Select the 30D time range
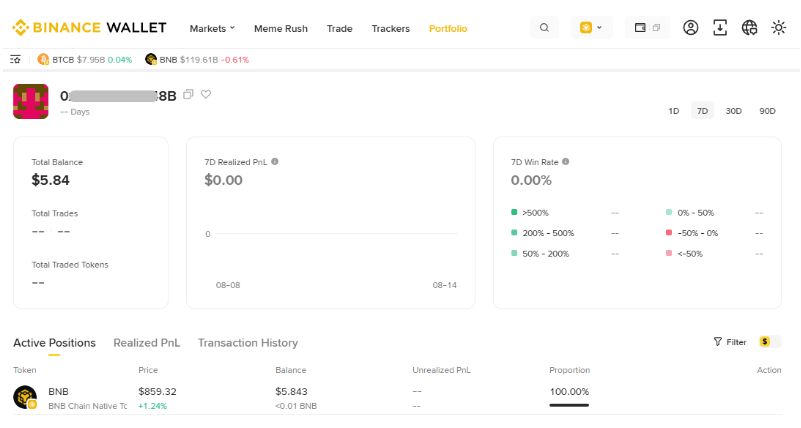801x428 pixels. pyautogui.click(x=733, y=111)
